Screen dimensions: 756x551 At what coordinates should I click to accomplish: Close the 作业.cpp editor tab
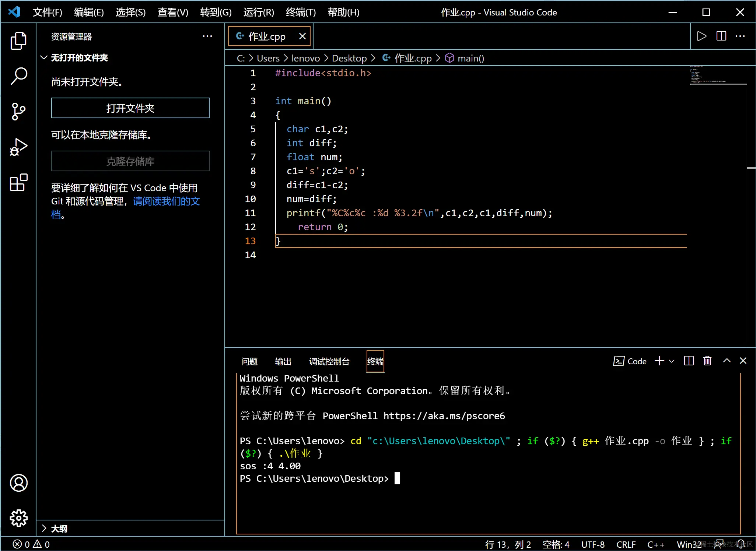point(302,36)
